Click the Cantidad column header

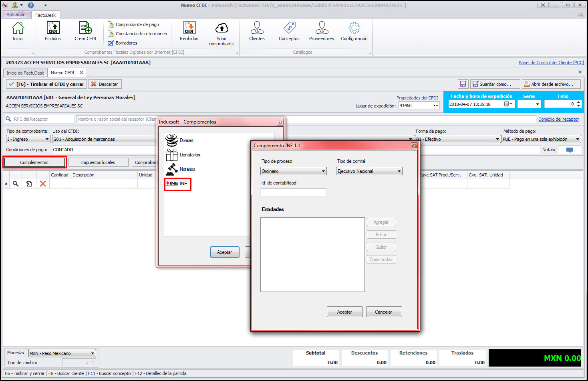pyautogui.click(x=60, y=175)
